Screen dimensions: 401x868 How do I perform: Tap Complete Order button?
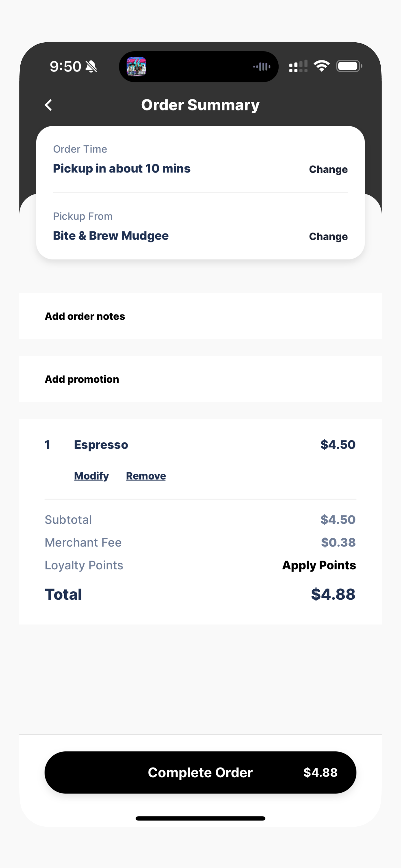[200, 772]
